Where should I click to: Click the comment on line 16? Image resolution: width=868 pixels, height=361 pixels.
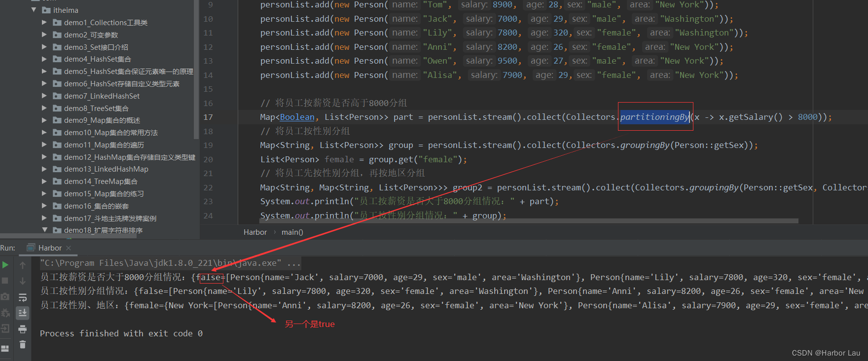pyautogui.click(x=334, y=103)
